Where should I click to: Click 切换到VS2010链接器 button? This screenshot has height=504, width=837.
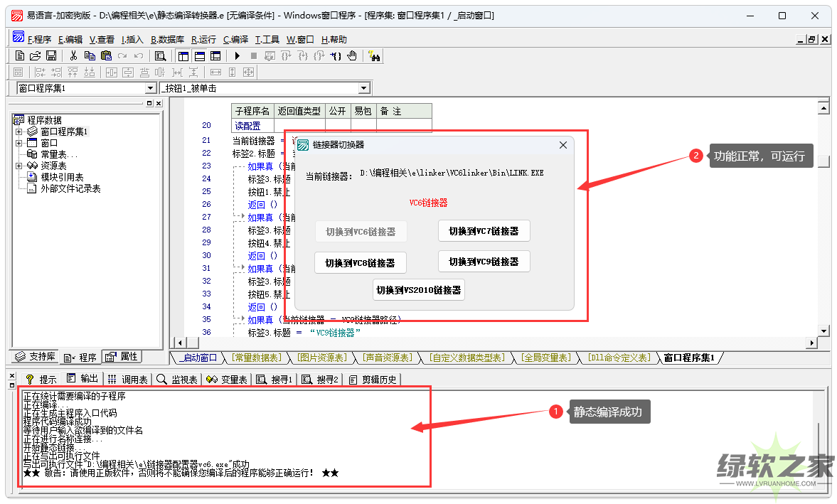click(418, 290)
